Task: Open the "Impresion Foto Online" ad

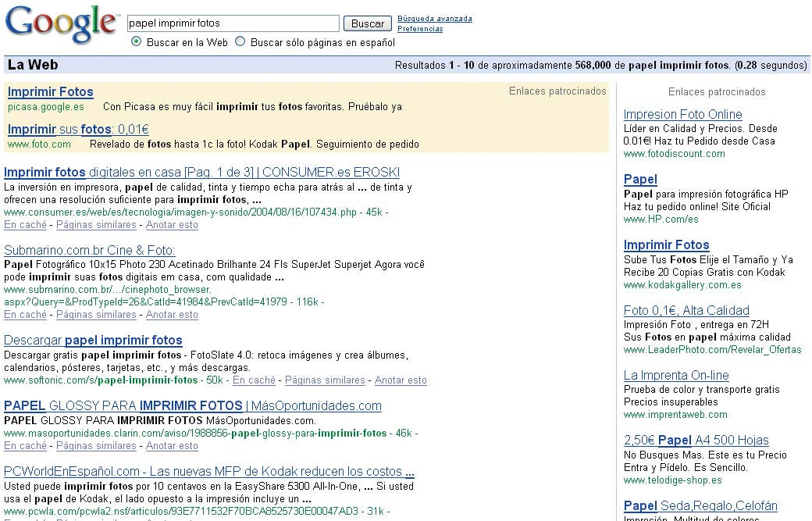Action: [x=682, y=115]
